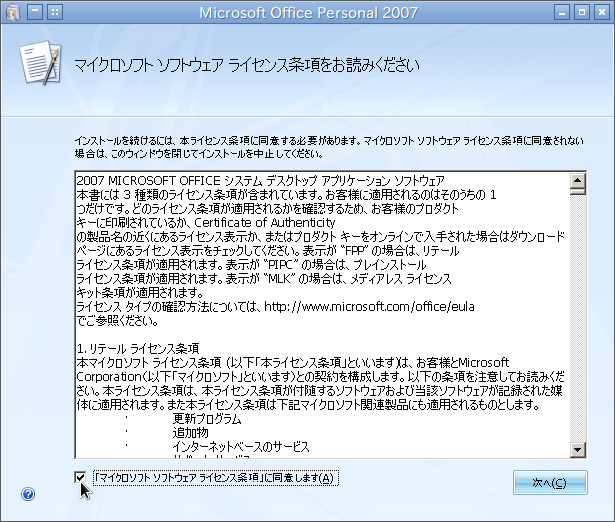The image size is (615, 522).
Task: Click the dotted grid title bar button
Action: coord(55,12)
